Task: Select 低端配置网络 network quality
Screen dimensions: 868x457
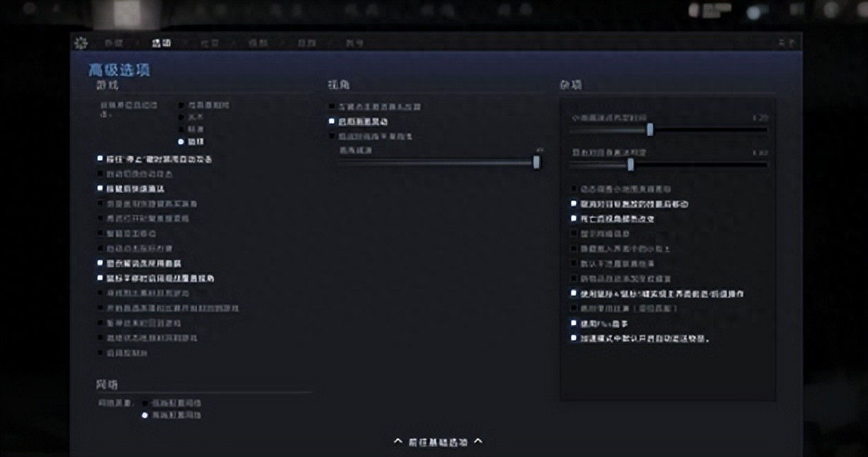Action: point(145,402)
